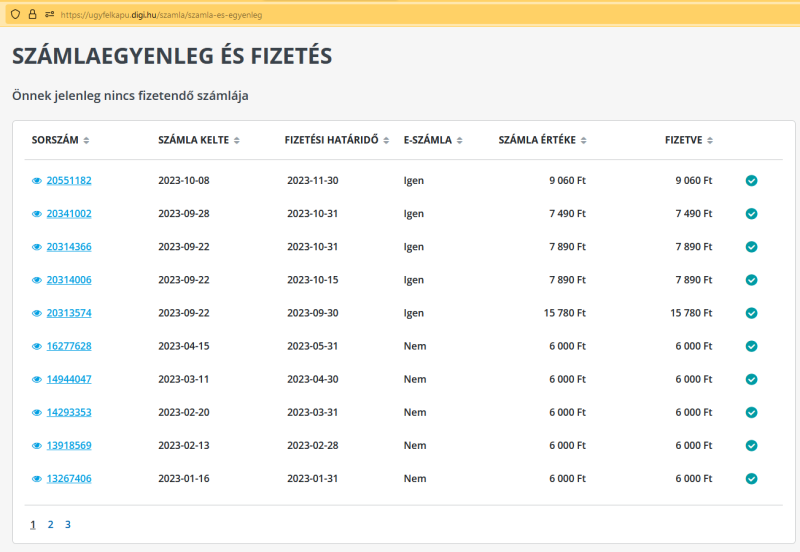Open invoice number 13267406
This screenshot has width=800, height=552.
pos(69,479)
